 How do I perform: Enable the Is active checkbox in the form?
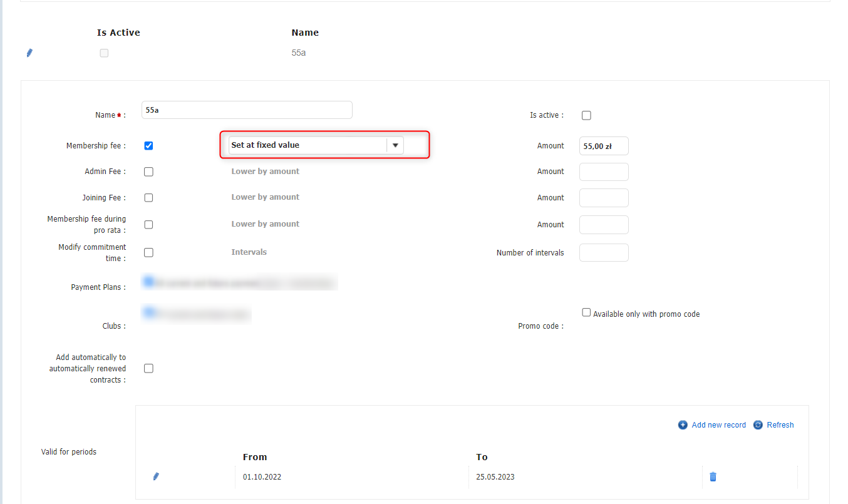(586, 115)
